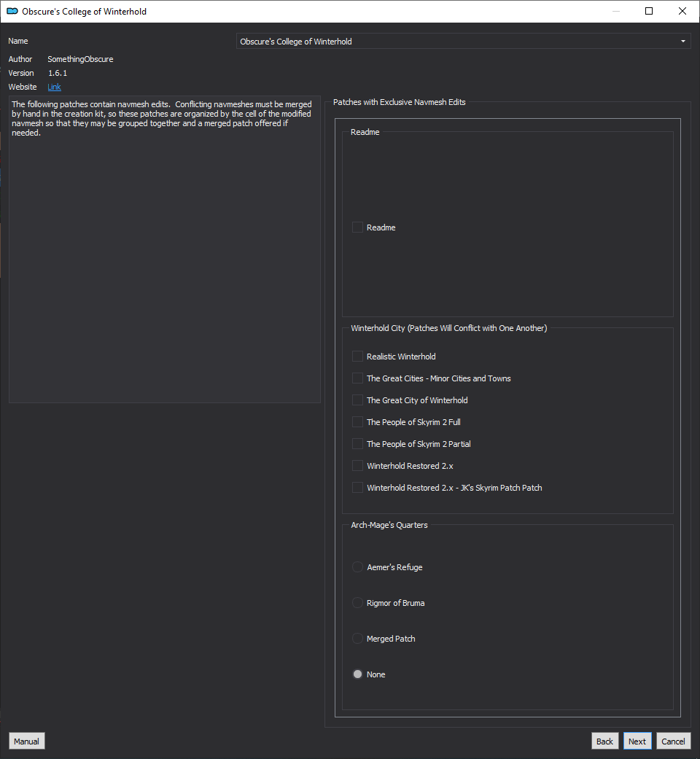Maximize the installer window
Viewport: 700px width, 759px height.
click(x=649, y=11)
